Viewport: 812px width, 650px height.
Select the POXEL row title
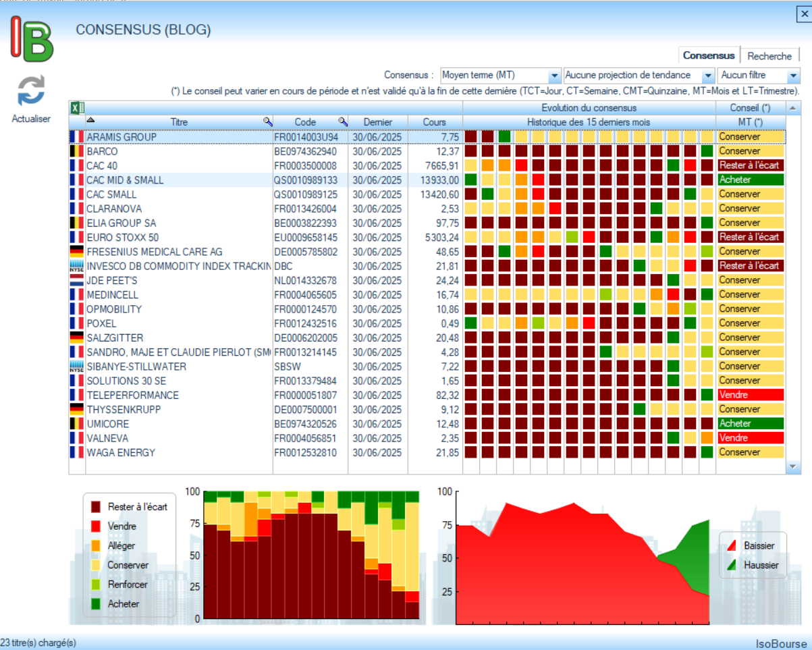(x=101, y=323)
